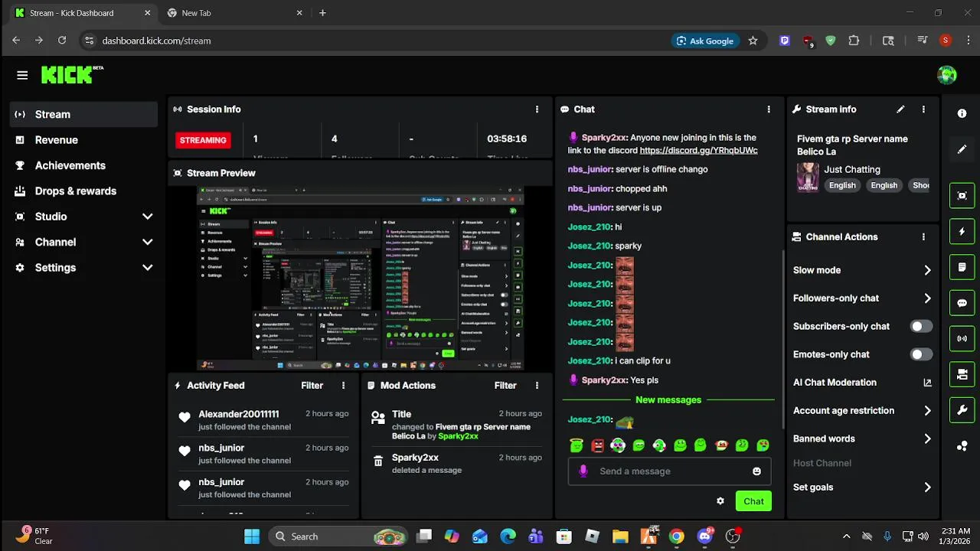The height and width of the screenshot is (551, 980).
Task: Click the pencil icon in right rail
Action: point(962,149)
